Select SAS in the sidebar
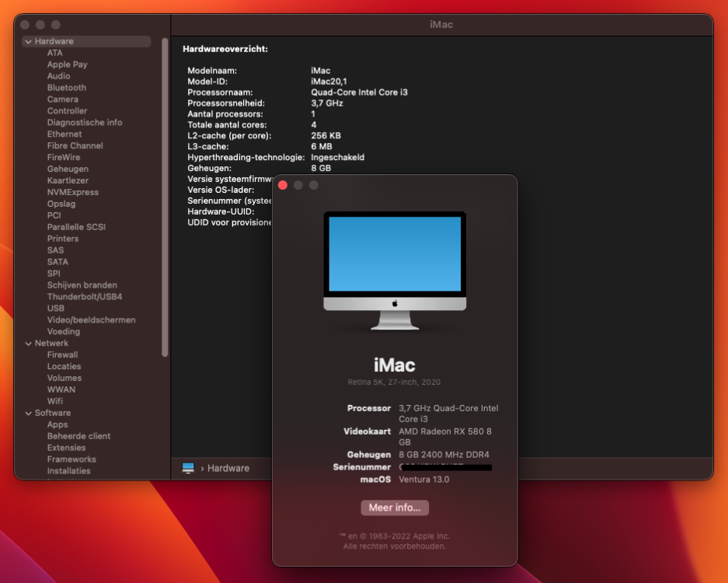728x583 pixels. 55,250
